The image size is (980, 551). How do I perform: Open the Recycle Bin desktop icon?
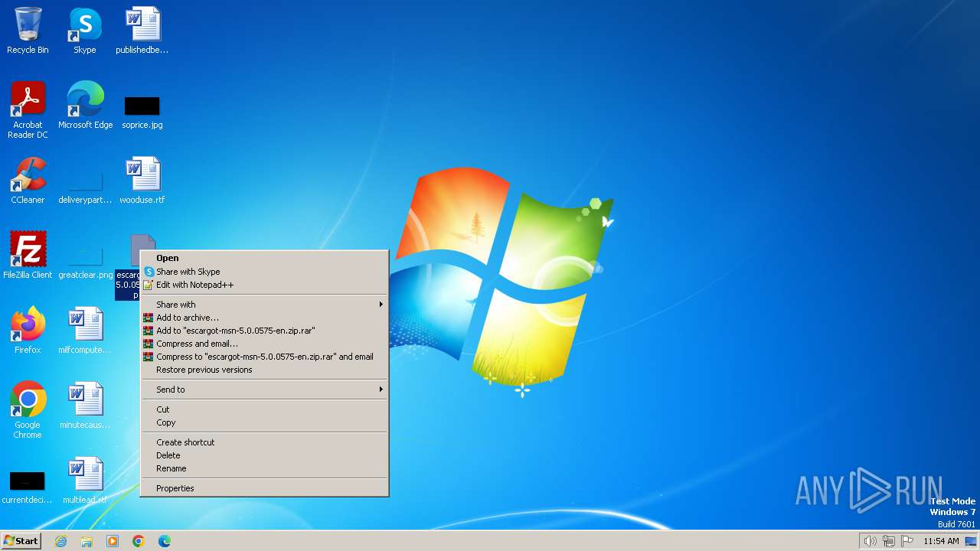click(28, 31)
